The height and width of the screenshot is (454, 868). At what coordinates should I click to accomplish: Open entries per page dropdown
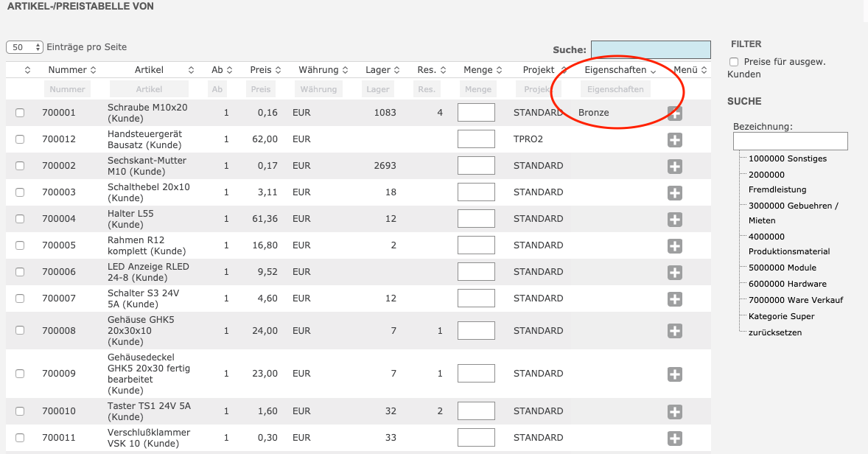24,47
